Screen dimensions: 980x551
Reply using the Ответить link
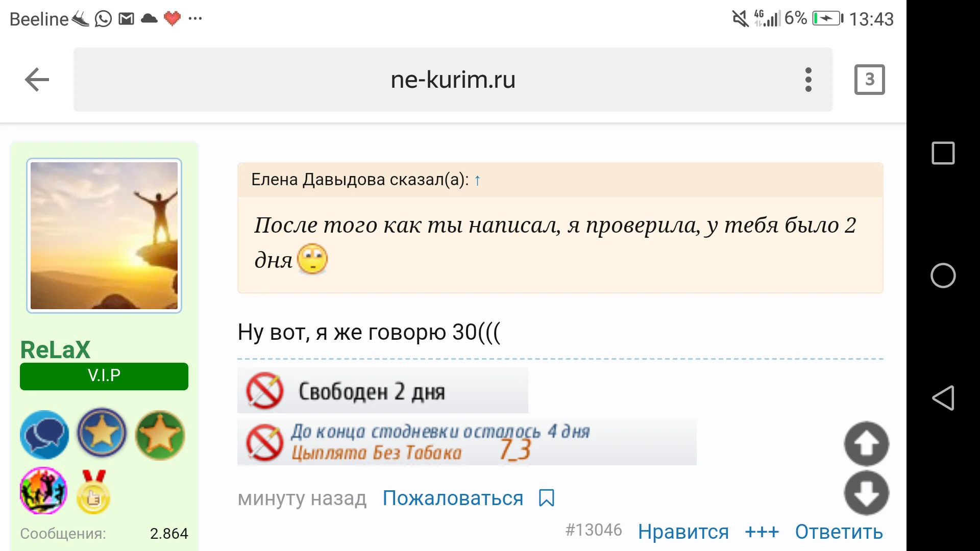839,532
